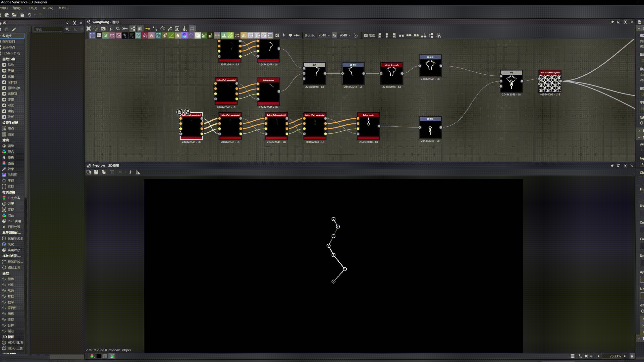
Task: Click the magnifier search icon in graph toolbar
Action: 118,29
